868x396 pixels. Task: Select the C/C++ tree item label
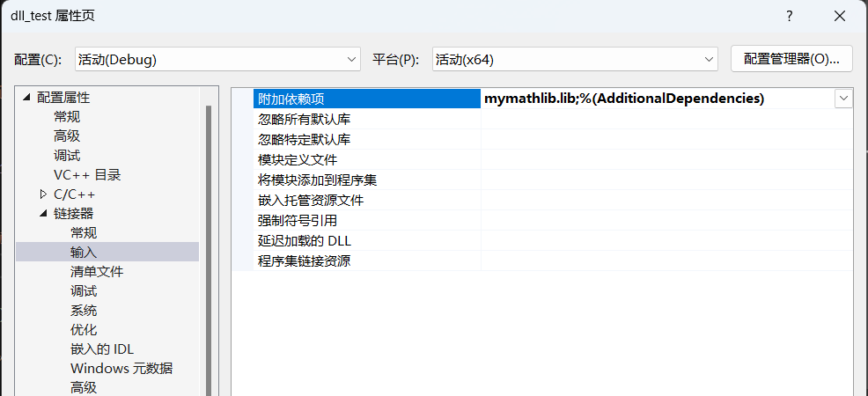click(x=74, y=194)
